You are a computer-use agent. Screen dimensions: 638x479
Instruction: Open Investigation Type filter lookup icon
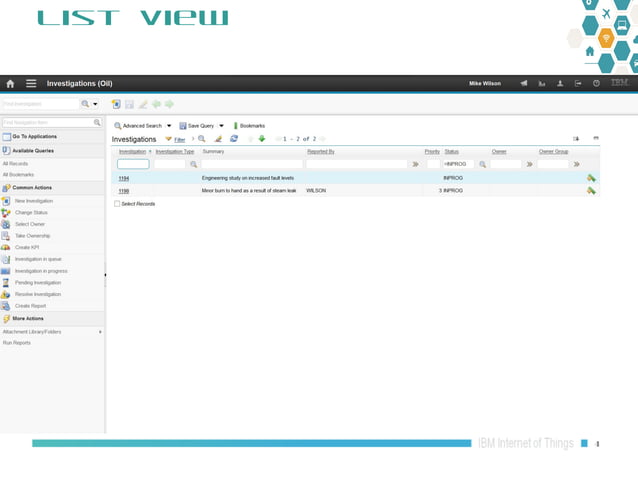[194, 164]
